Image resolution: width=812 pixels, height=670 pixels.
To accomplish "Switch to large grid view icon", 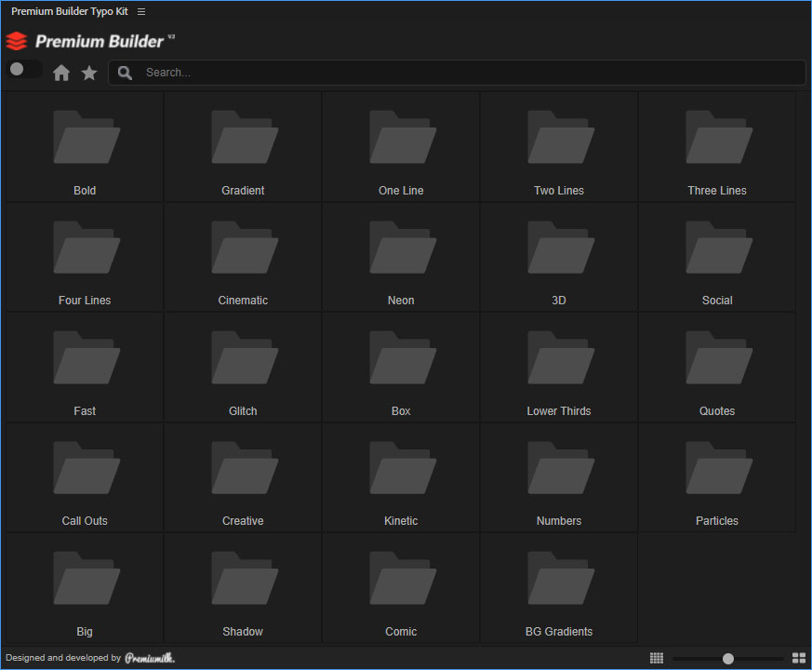I will pyautogui.click(x=798, y=658).
